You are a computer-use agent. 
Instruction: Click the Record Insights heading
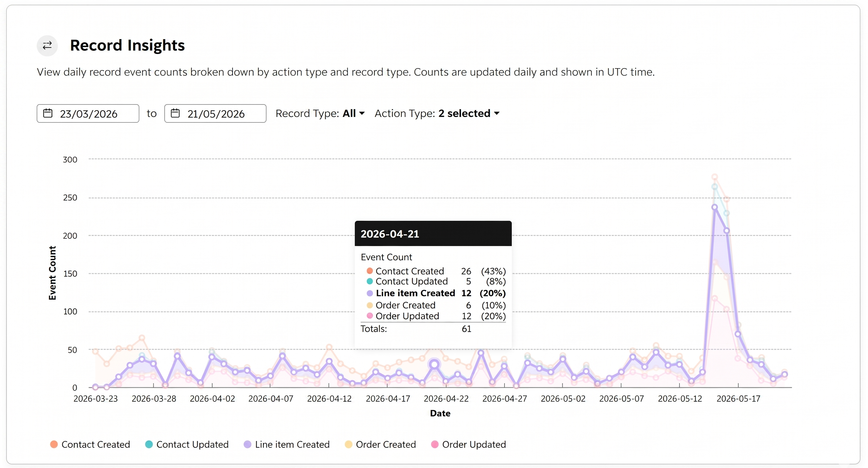pyautogui.click(x=127, y=45)
